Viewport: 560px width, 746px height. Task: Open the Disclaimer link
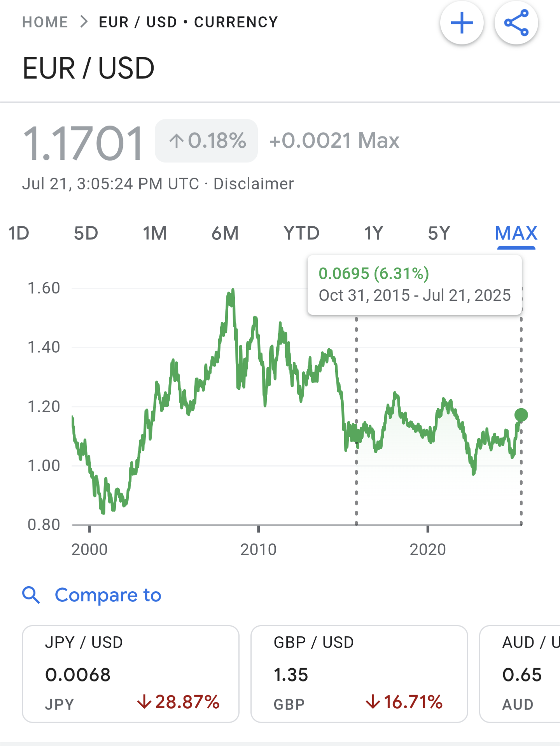coord(254,184)
